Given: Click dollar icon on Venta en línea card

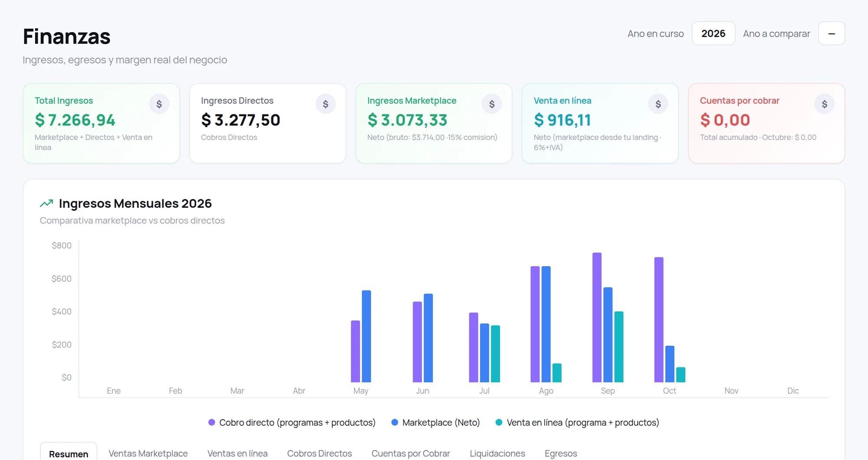Looking at the screenshot, I should click(x=658, y=104).
